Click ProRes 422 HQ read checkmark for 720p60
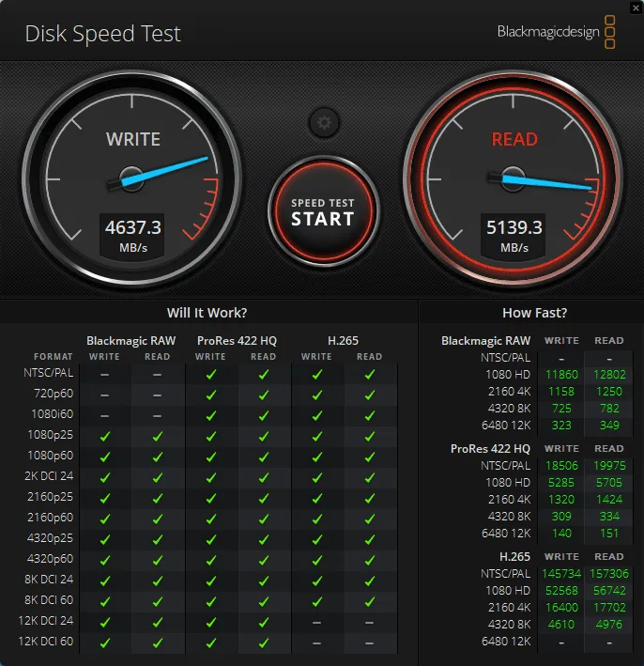 coord(263,395)
